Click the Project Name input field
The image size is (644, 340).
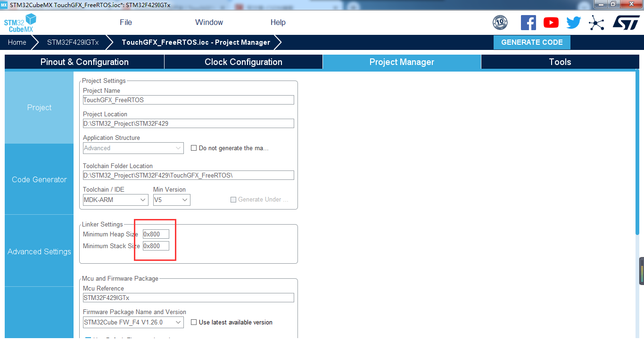pos(188,100)
